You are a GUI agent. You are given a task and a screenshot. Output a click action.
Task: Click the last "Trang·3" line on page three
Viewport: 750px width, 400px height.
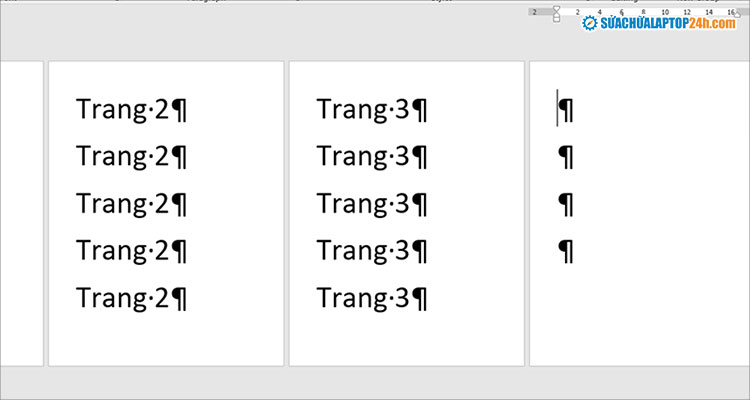pos(371,298)
